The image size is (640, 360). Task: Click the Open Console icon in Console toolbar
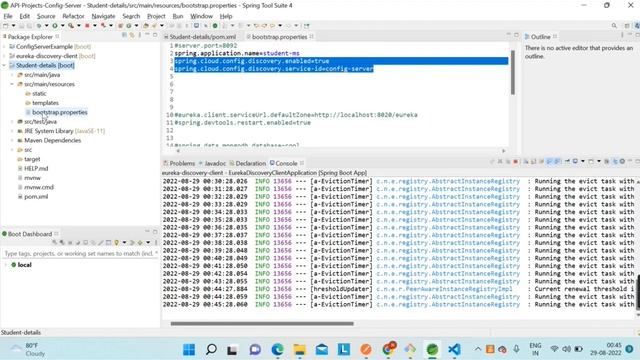[x=591, y=162]
